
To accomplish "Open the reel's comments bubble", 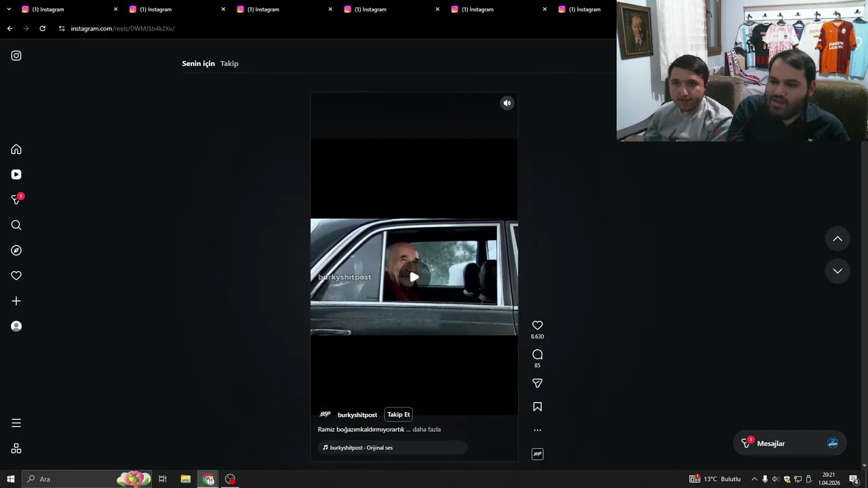I will 537,354.
